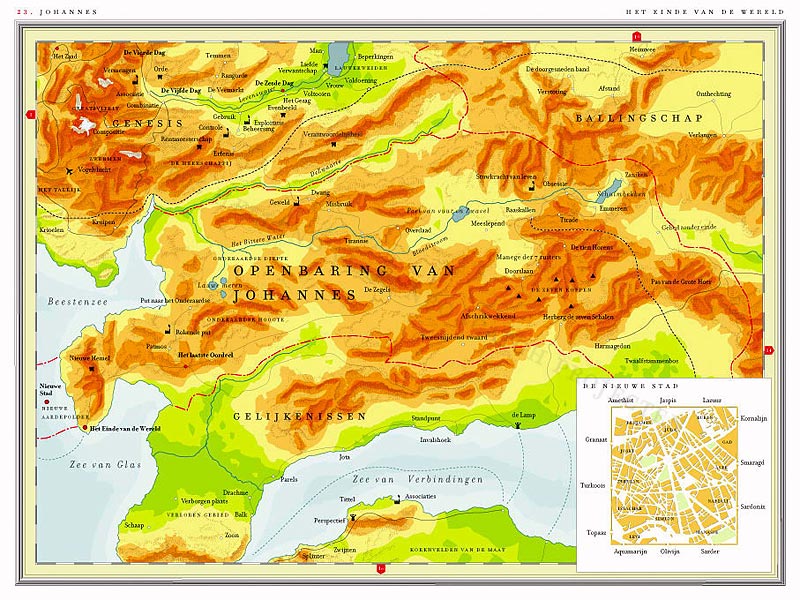Viewport: 800px width, 600px height.
Task: Click the factory icon next to Geweld
Action: [x=298, y=202]
